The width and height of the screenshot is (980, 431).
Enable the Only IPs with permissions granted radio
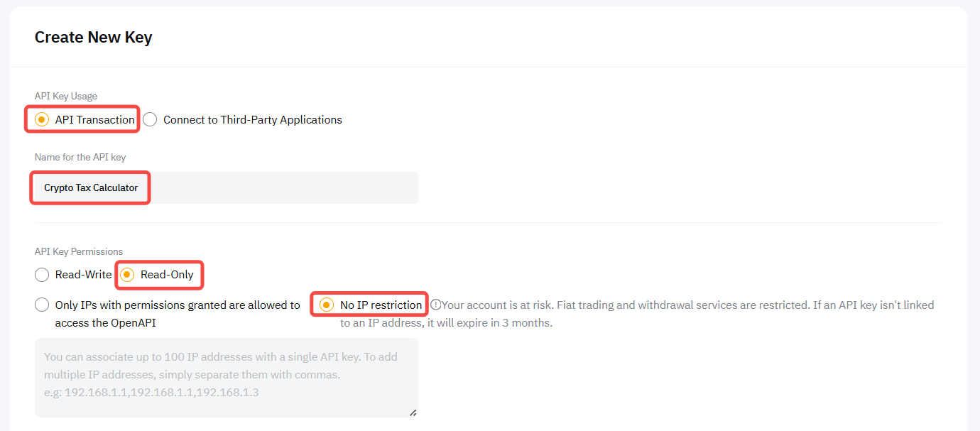coord(42,305)
